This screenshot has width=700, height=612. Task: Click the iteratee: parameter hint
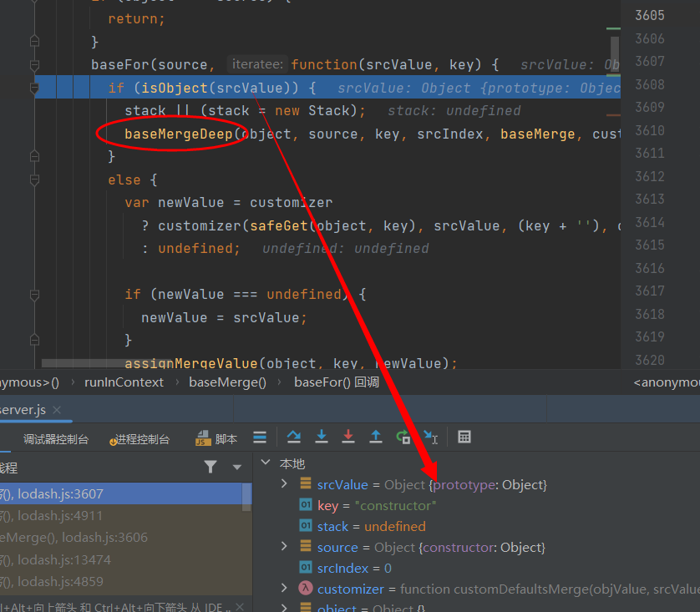click(x=257, y=64)
